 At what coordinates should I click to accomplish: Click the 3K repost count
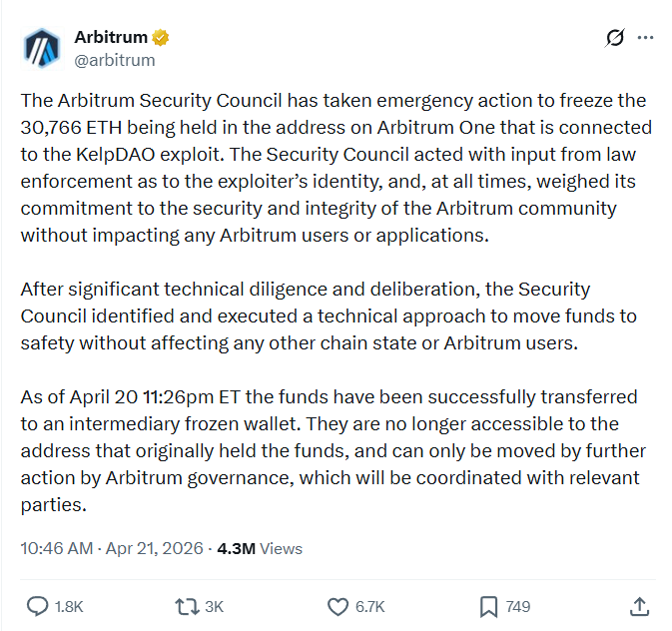pos(215,606)
